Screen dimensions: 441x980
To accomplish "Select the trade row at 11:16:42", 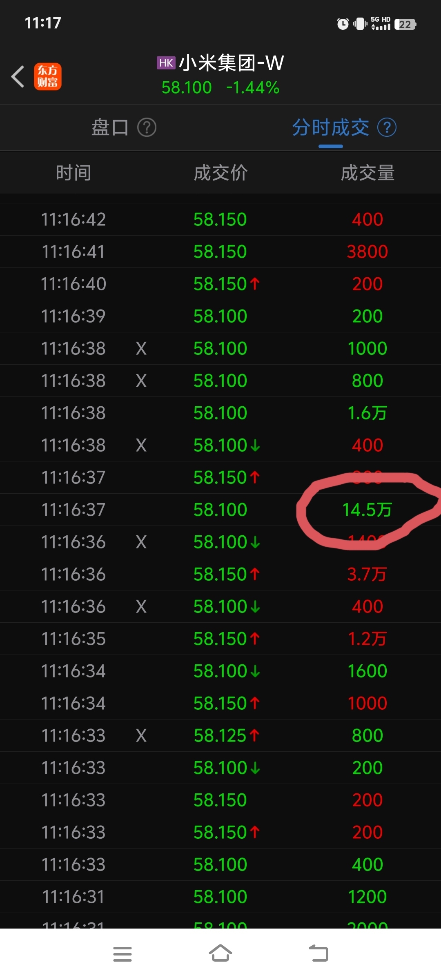I will [220, 219].
